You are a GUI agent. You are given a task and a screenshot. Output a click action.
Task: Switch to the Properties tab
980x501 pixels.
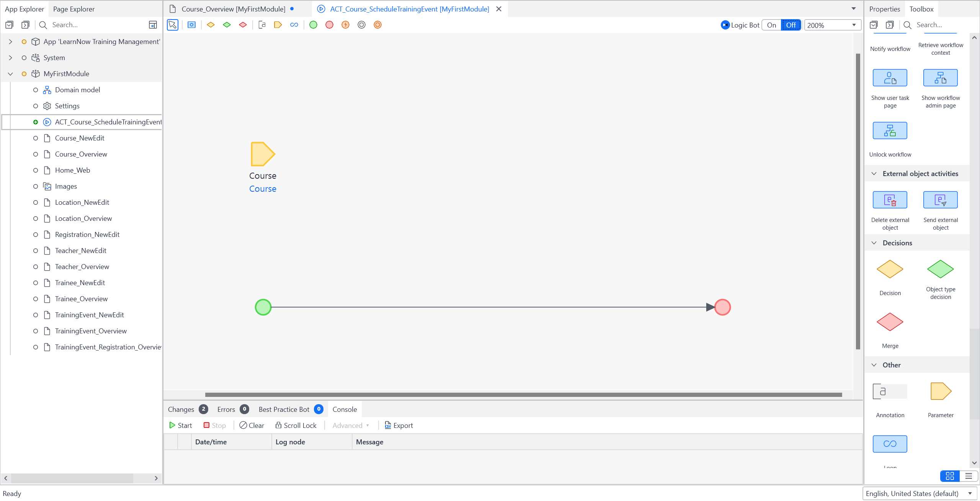pyautogui.click(x=884, y=9)
